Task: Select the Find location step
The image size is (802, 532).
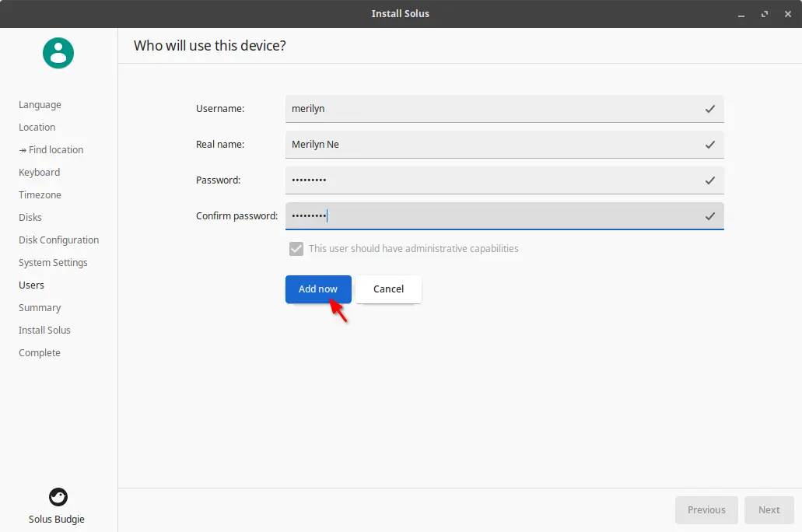Action: [x=51, y=150]
